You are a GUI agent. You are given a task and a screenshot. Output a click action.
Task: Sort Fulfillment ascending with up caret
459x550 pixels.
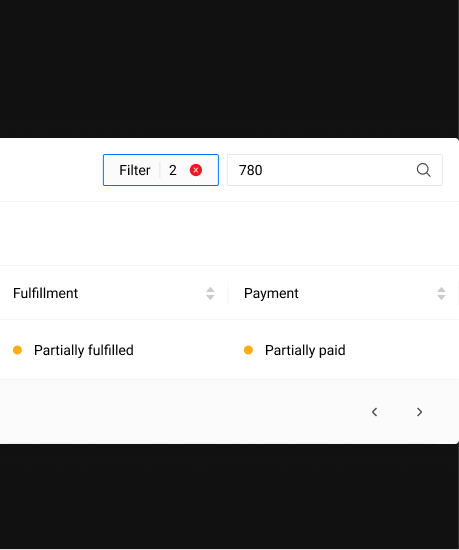coord(210,290)
